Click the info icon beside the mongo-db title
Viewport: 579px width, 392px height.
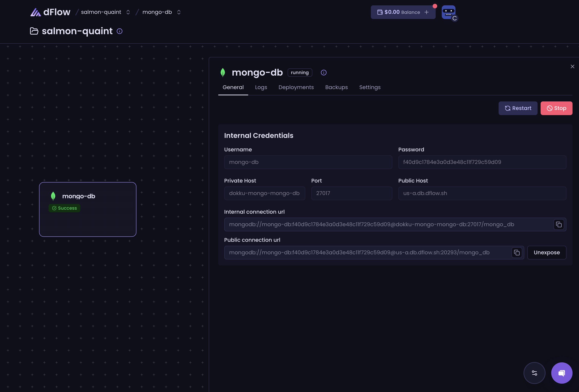pos(323,72)
